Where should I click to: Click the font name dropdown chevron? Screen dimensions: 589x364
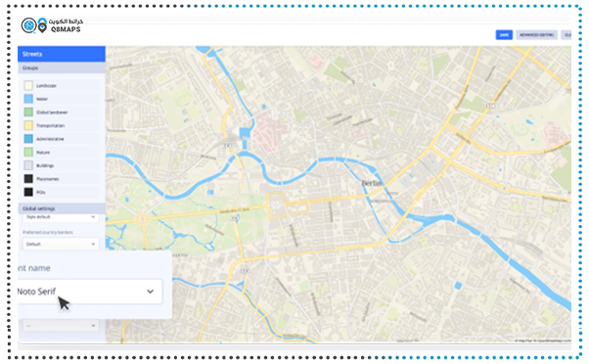(x=151, y=292)
